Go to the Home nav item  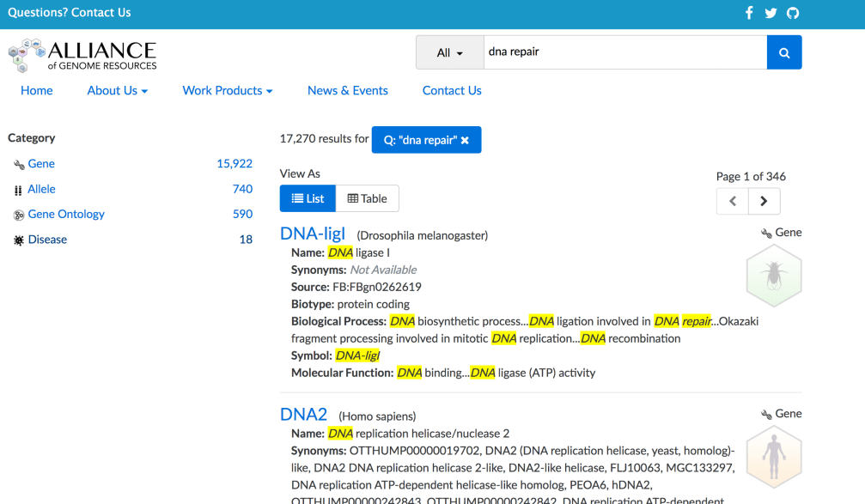(37, 90)
